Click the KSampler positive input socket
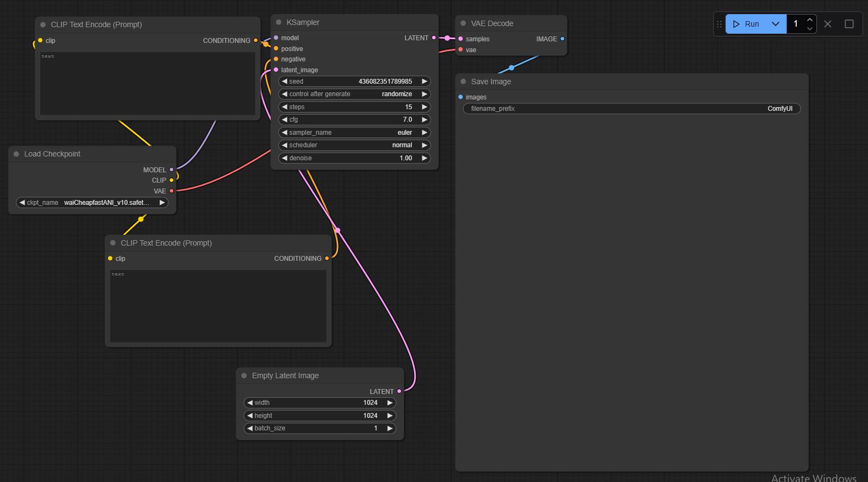The height and width of the screenshot is (482, 868). click(x=276, y=49)
